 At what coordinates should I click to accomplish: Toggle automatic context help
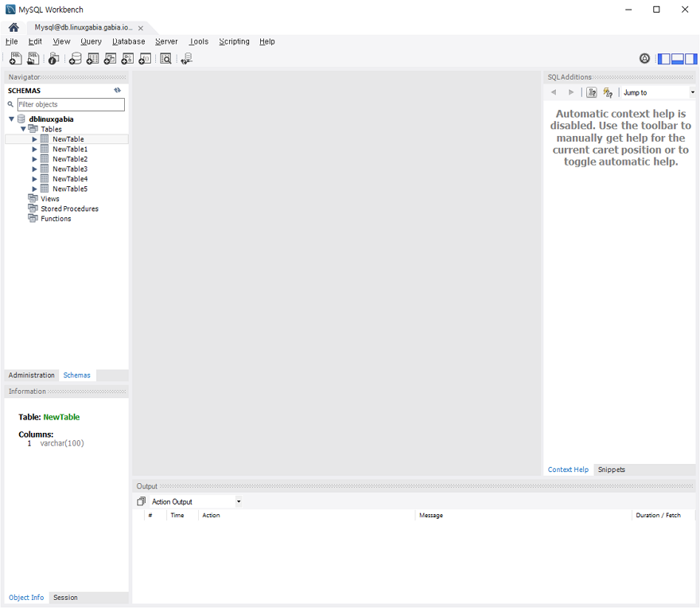coord(608,92)
